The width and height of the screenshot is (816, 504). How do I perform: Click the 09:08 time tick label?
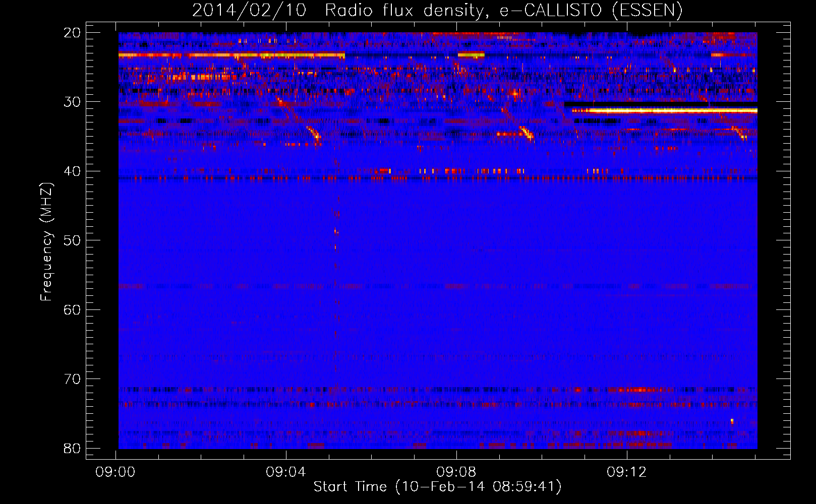pos(456,472)
